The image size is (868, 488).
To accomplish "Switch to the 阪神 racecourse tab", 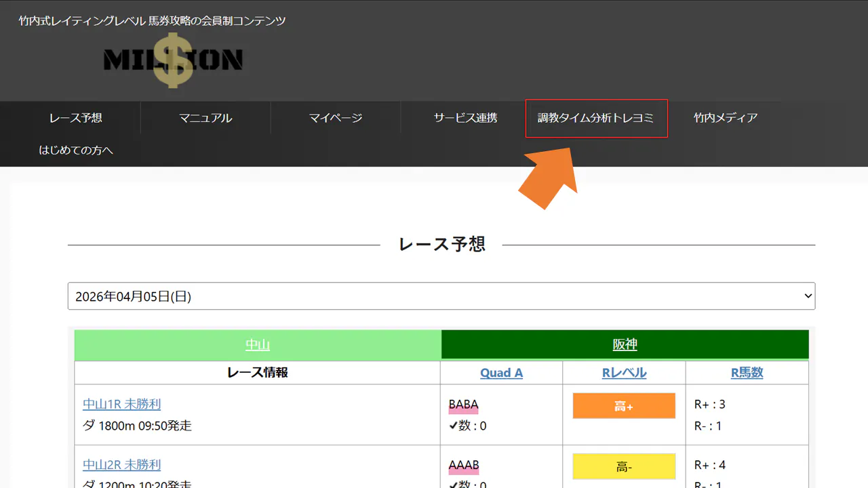I will coord(625,345).
